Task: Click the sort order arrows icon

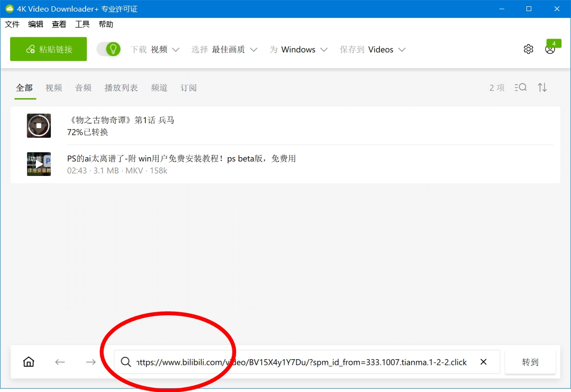Action: [542, 87]
